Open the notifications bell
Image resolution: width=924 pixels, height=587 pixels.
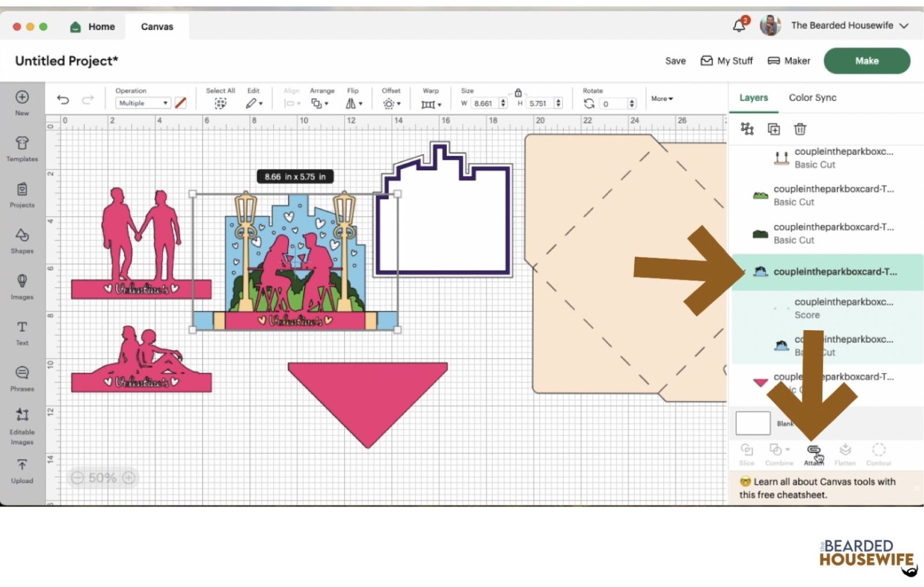point(739,26)
